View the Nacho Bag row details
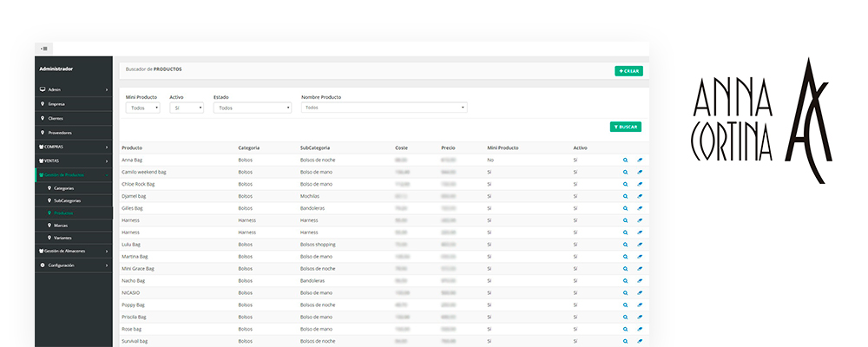 tap(625, 281)
